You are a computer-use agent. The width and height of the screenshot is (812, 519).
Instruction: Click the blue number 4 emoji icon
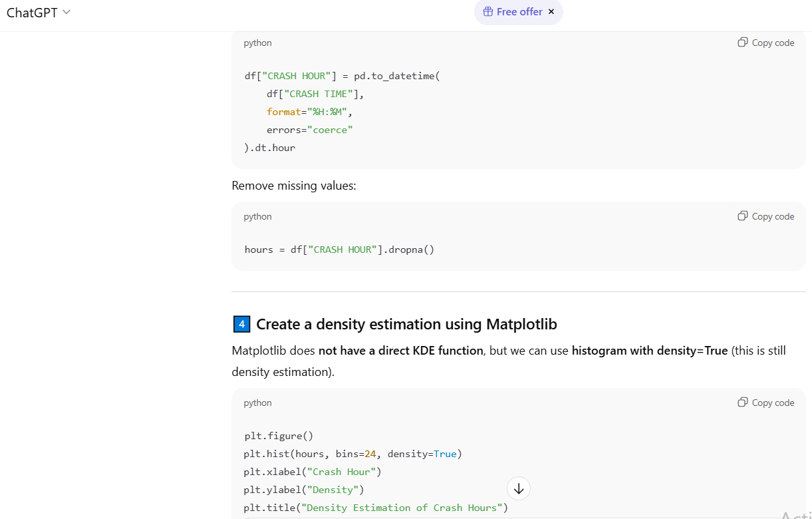coord(241,325)
